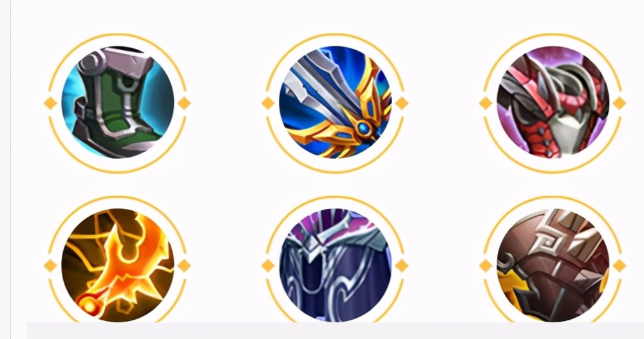The image size is (644, 339).
Task: Click the diamond marker left of golden sword
Action: [268, 103]
